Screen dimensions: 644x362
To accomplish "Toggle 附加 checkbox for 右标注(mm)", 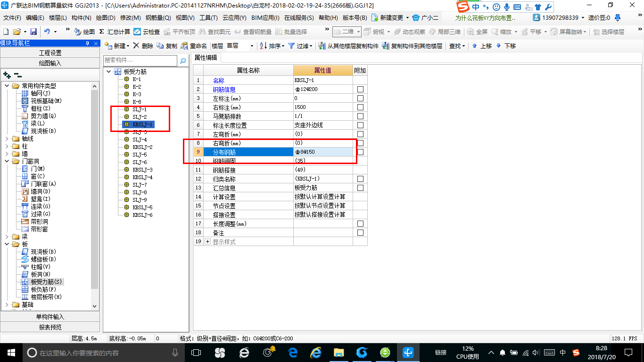I will click(360, 107).
